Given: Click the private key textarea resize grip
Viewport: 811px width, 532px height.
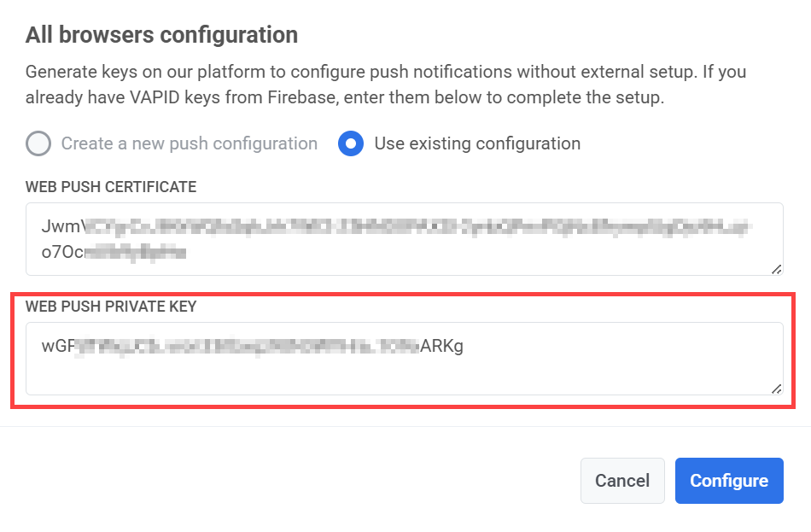Looking at the screenshot, I should click(x=777, y=389).
